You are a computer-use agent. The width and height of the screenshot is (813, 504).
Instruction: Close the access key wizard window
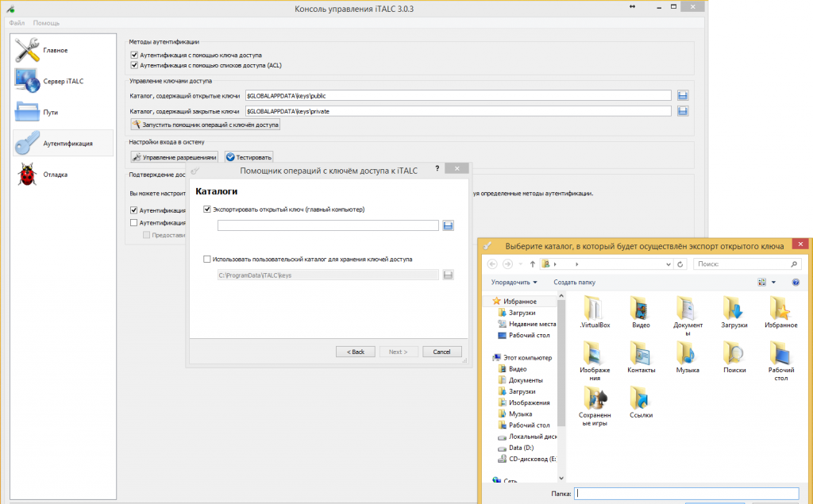point(457,168)
